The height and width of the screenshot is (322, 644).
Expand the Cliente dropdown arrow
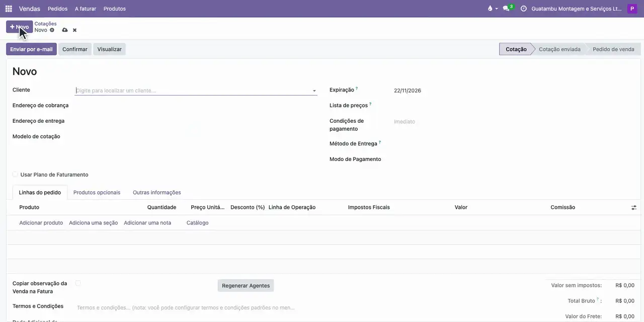point(314,91)
